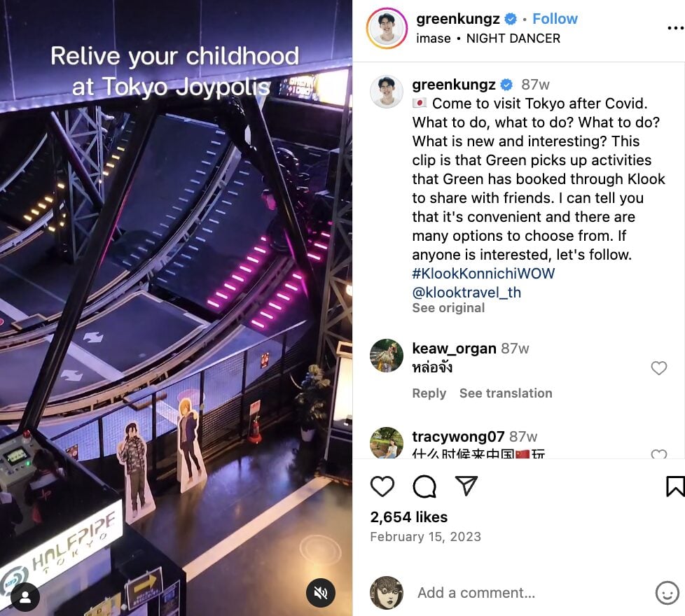Like the post with the heart icon

pyautogui.click(x=382, y=486)
